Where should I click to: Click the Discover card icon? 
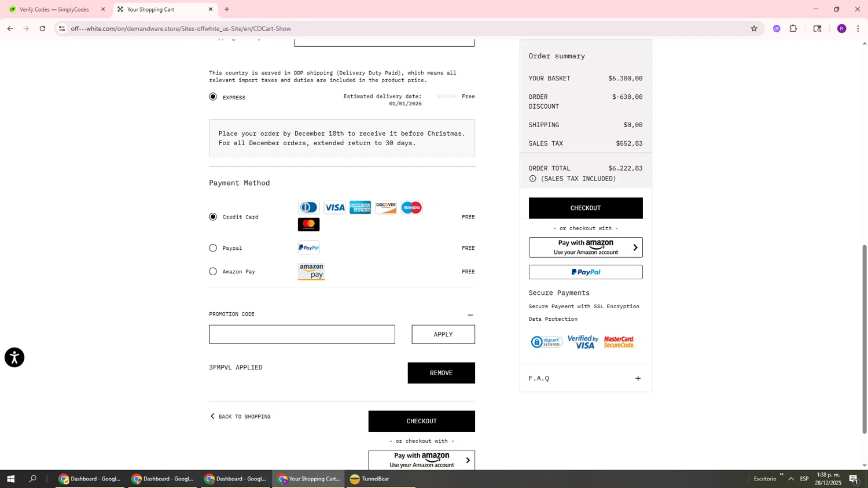point(386,208)
